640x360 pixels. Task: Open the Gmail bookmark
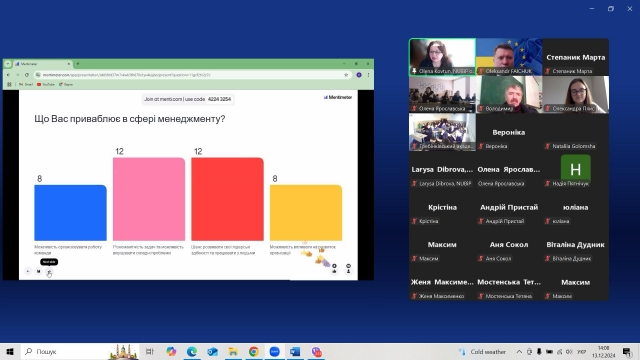click(26, 84)
